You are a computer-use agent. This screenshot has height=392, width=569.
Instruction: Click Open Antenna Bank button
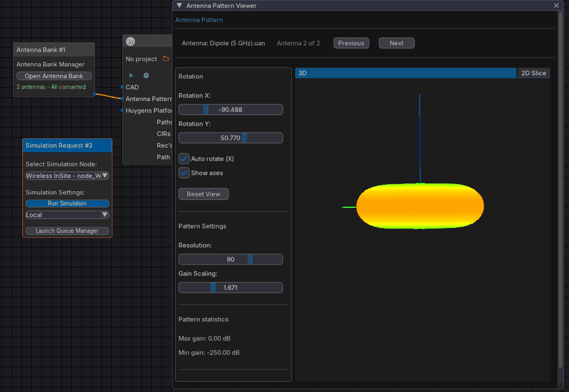(x=54, y=76)
